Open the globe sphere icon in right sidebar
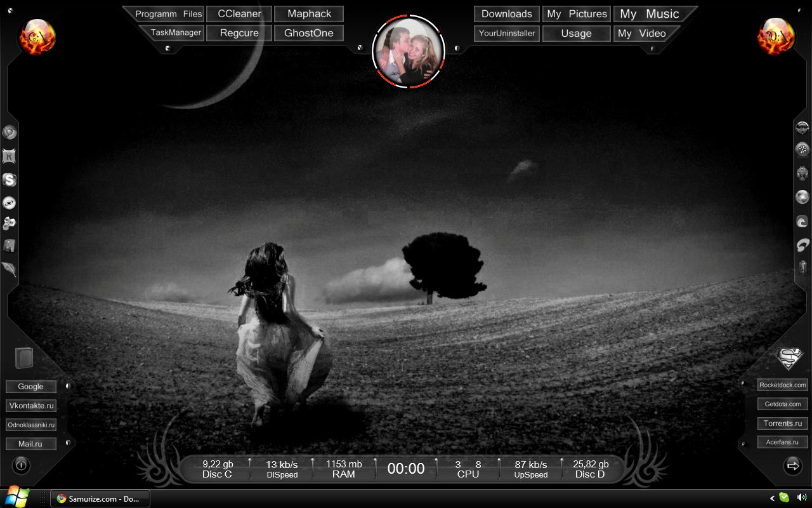This screenshot has width=812, height=508. (802, 197)
